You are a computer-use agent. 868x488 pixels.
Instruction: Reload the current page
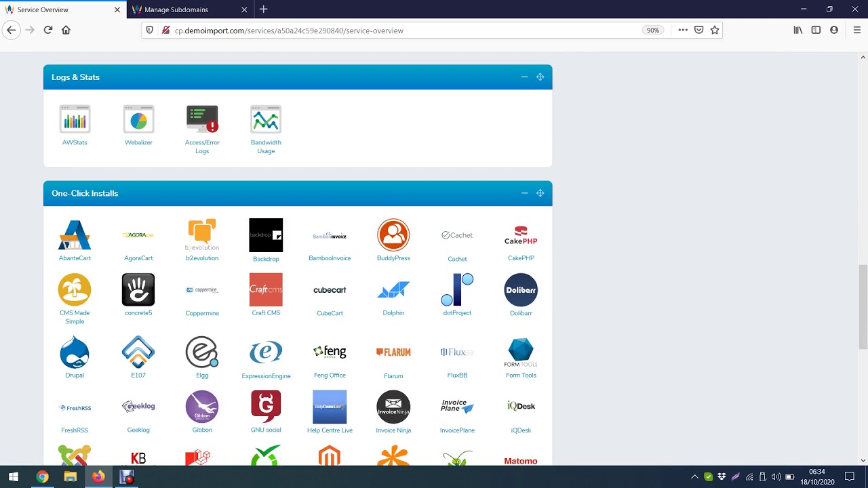pos(48,30)
